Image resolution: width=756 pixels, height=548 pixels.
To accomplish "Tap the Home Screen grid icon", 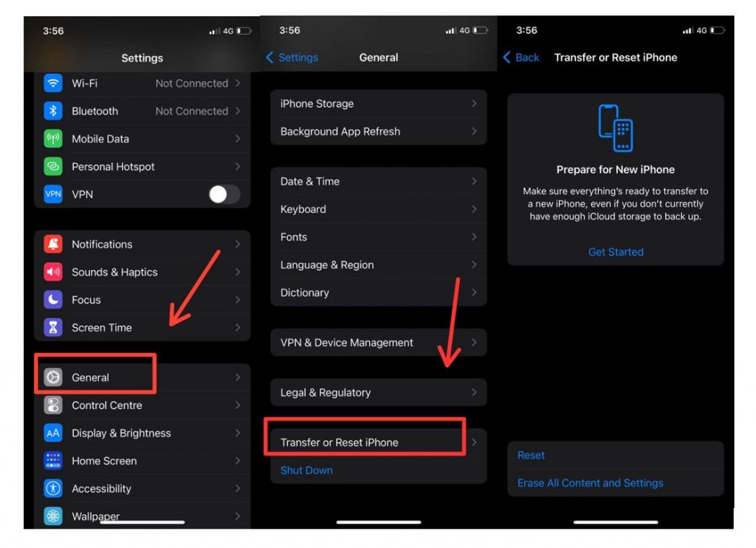I will point(53,461).
